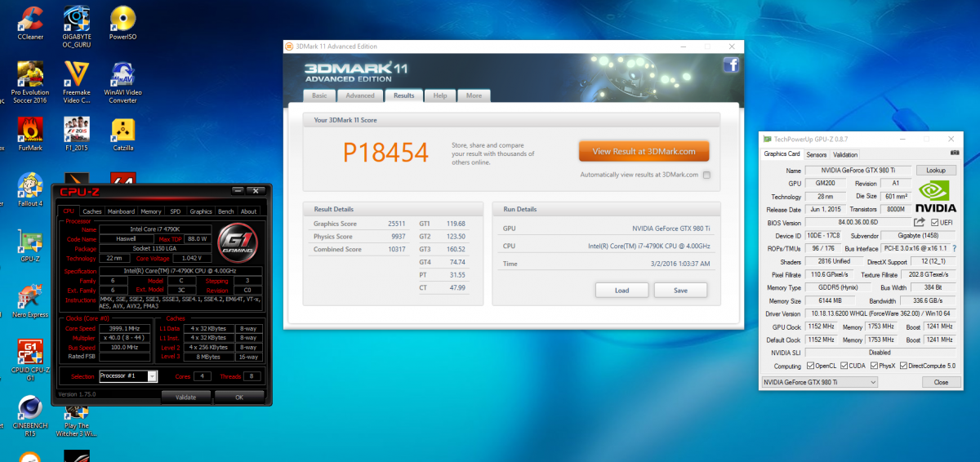Open SPD tab in CPU-Z
The height and width of the screenshot is (462, 980).
point(175,211)
